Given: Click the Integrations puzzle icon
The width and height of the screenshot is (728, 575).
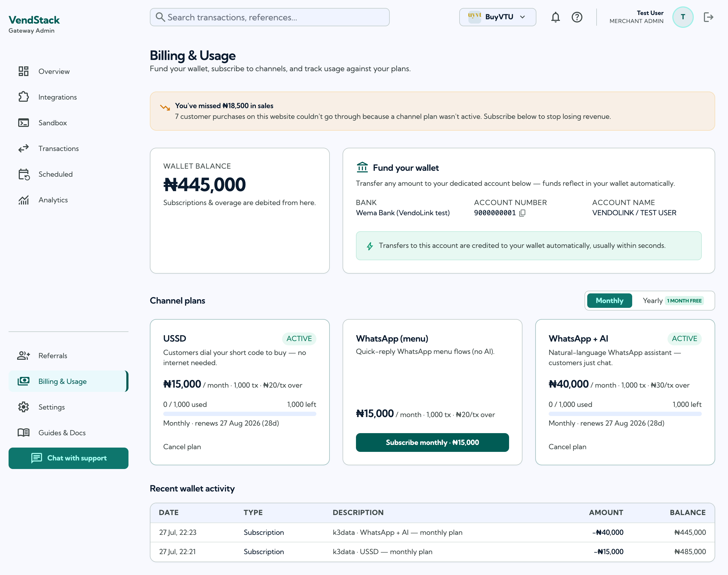Looking at the screenshot, I should point(24,97).
